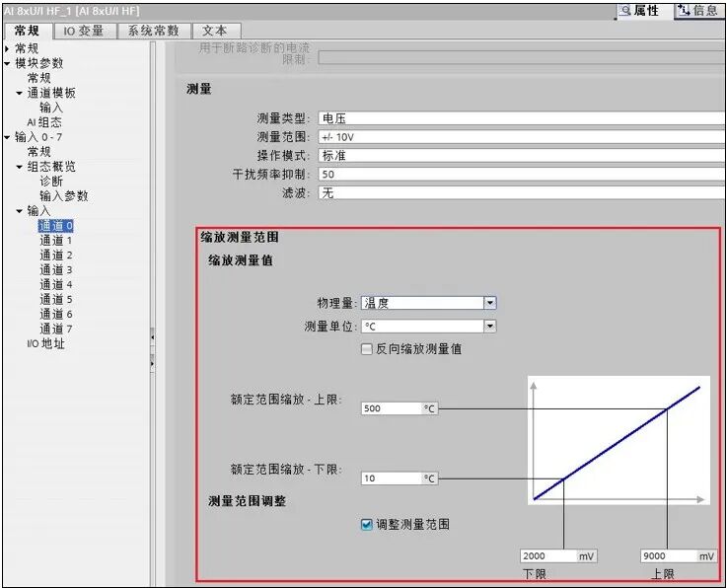Click the 操作模式 field showing 标准

522,155
